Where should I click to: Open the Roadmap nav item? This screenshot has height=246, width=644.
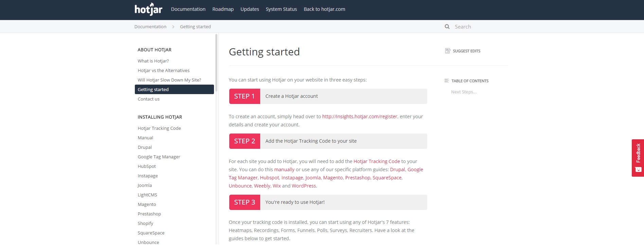[223, 9]
